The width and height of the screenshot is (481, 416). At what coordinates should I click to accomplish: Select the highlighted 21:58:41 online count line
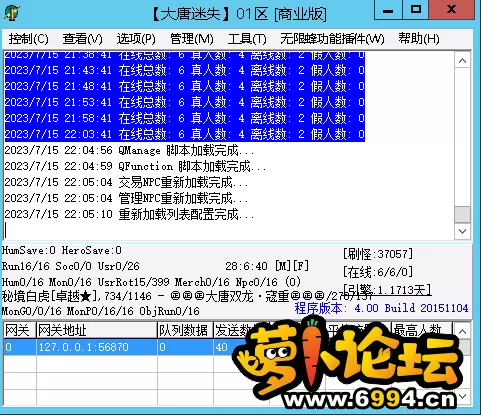point(185,118)
